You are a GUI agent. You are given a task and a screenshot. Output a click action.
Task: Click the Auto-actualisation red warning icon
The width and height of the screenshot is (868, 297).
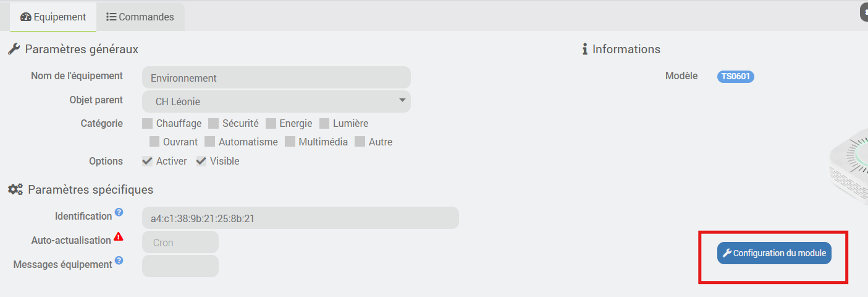tap(119, 236)
